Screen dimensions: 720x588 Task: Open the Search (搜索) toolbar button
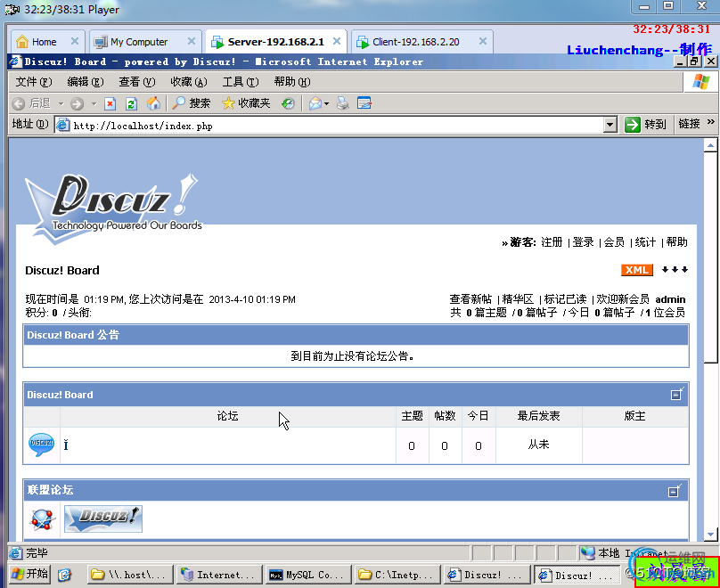[191, 103]
